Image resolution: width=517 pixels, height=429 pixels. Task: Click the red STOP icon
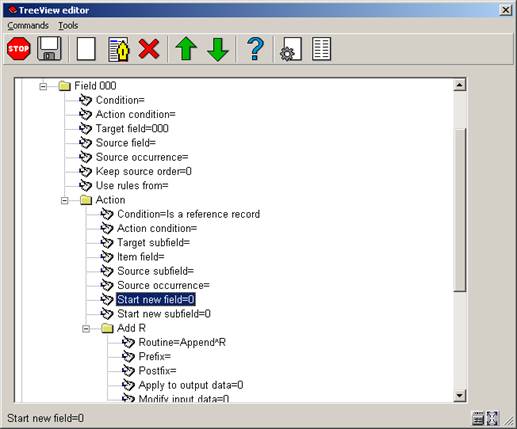(19, 49)
